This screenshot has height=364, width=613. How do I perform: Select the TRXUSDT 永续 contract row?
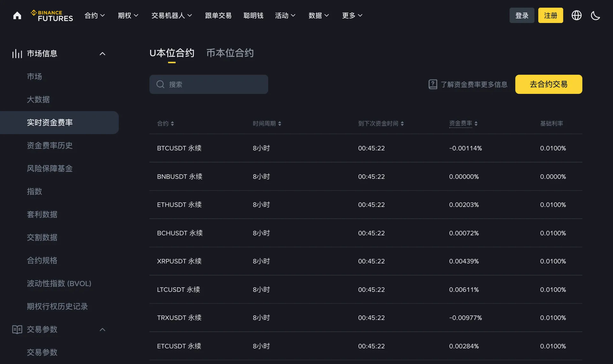(366, 318)
